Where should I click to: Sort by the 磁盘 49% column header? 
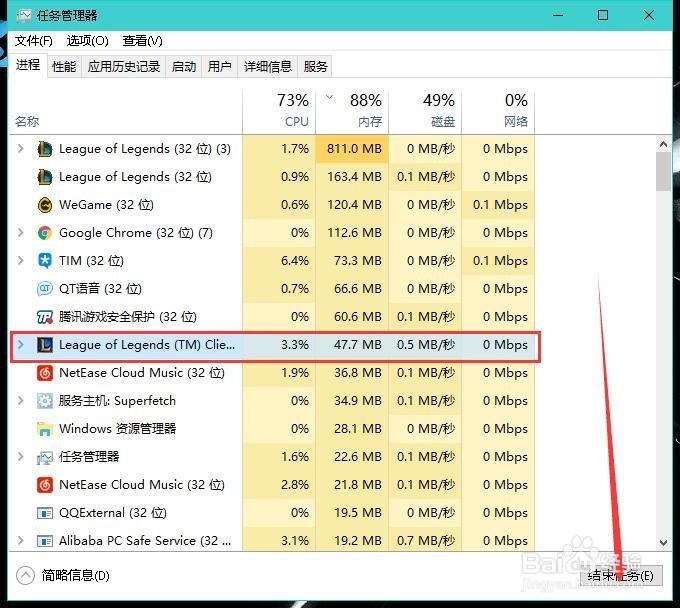(x=425, y=112)
